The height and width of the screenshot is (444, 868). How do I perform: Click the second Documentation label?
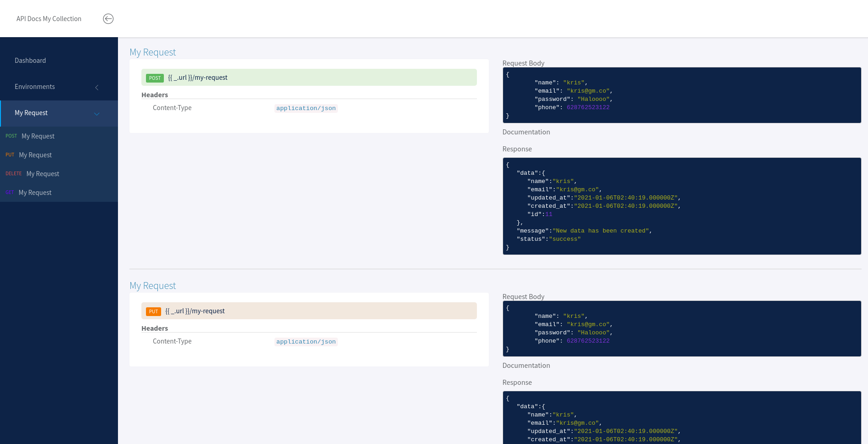[526, 366]
